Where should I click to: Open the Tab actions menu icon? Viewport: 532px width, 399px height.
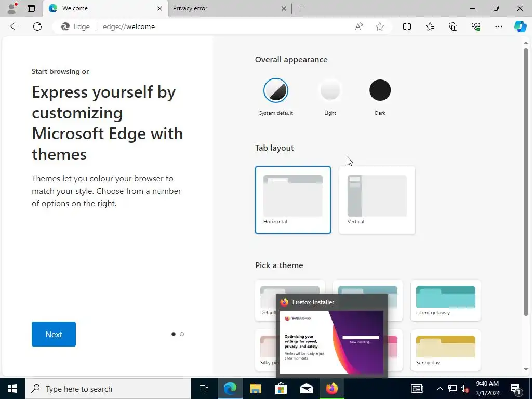[x=31, y=8]
